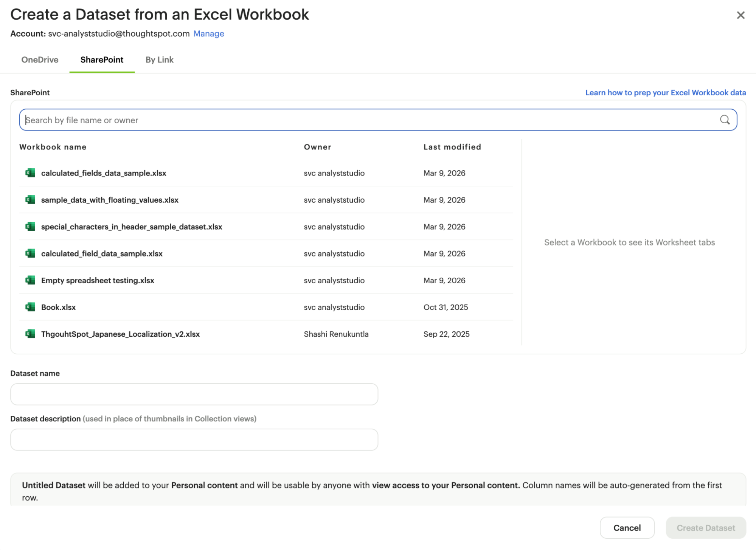Click the Excel icon beside sample_data_with_floating_values.xlsx
The image size is (756, 550).
[31, 200]
